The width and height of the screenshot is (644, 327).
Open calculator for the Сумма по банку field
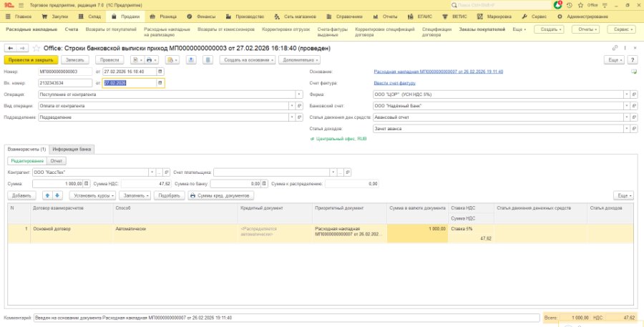[x=265, y=184]
